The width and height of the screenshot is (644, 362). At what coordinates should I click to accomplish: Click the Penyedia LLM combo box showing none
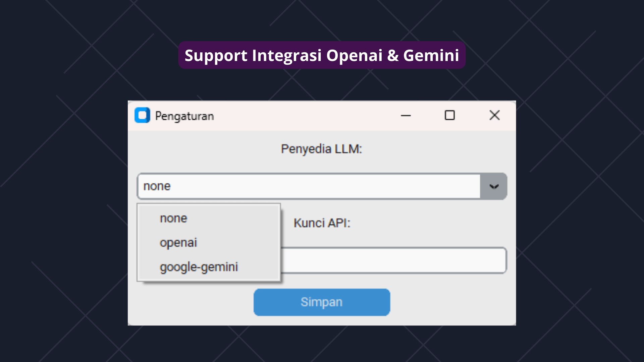coord(309,186)
